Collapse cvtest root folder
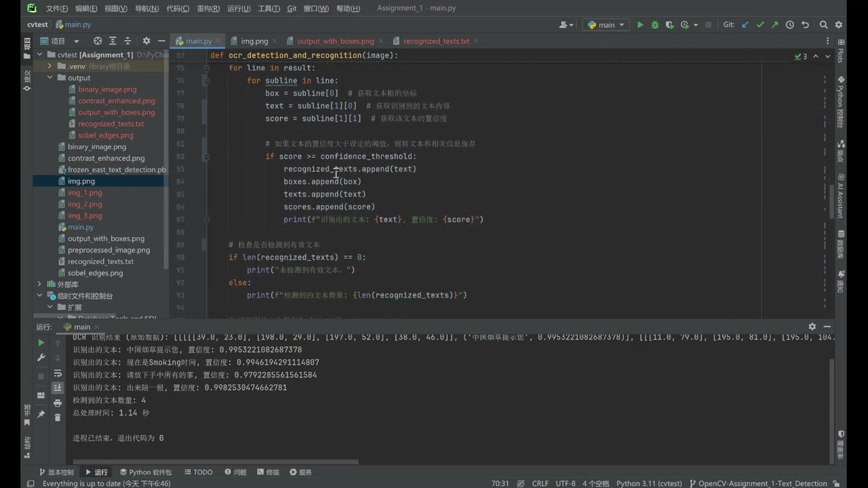The image size is (868, 488). click(39, 55)
